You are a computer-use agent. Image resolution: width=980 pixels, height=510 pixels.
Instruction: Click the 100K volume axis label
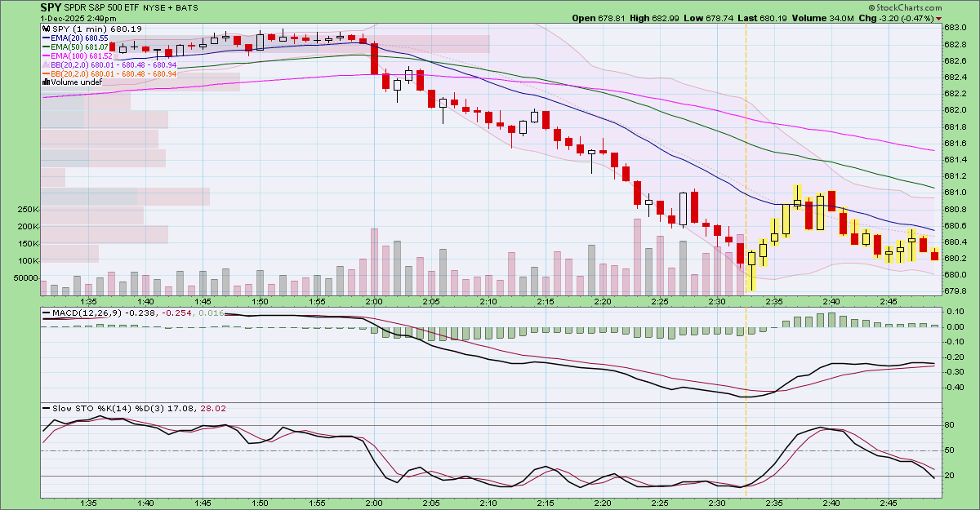[x=28, y=261]
